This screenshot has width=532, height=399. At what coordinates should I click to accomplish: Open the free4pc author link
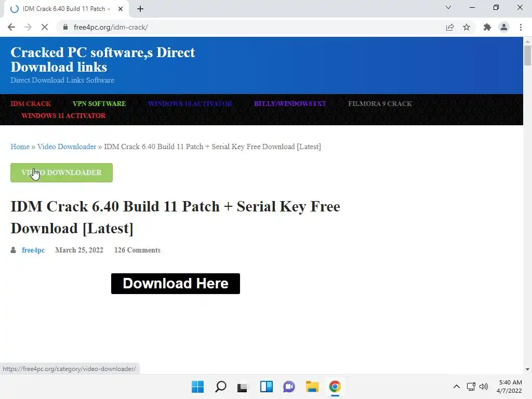point(33,250)
